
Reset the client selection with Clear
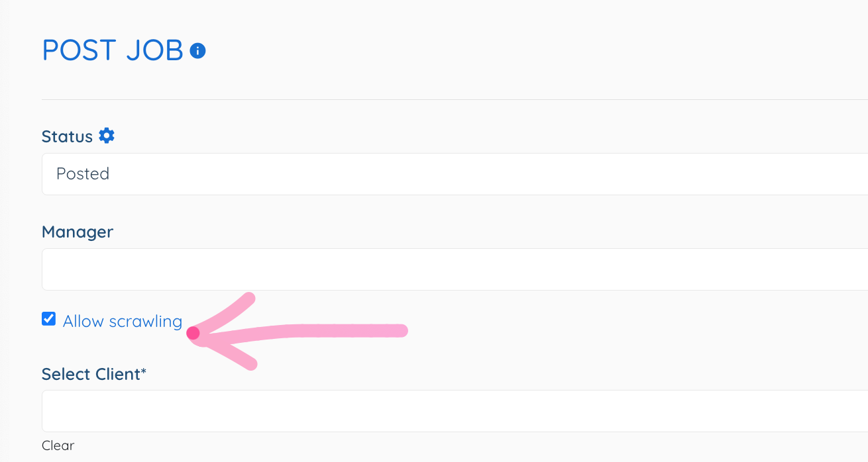coord(58,445)
